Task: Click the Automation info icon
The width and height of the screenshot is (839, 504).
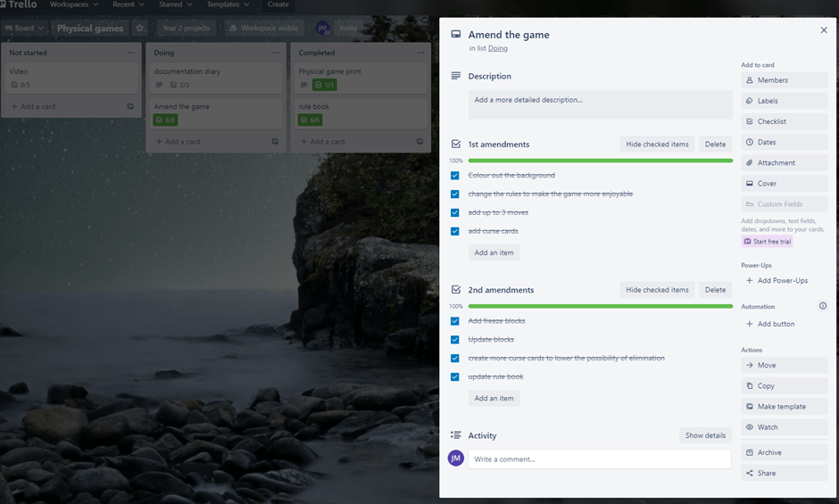Action: 822,306
